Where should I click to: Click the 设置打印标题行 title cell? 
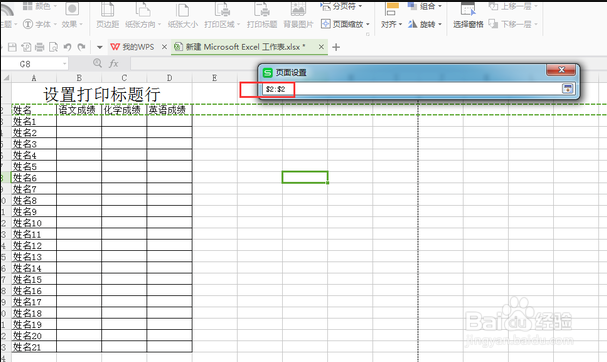click(x=102, y=94)
